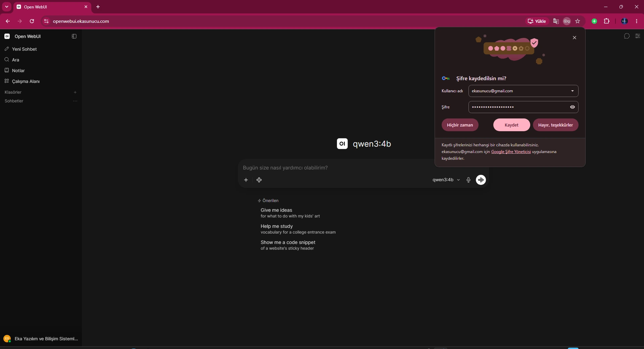Bookmark this page with the star icon
Viewport: 644px width, 349px height.
[x=578, y=21]
